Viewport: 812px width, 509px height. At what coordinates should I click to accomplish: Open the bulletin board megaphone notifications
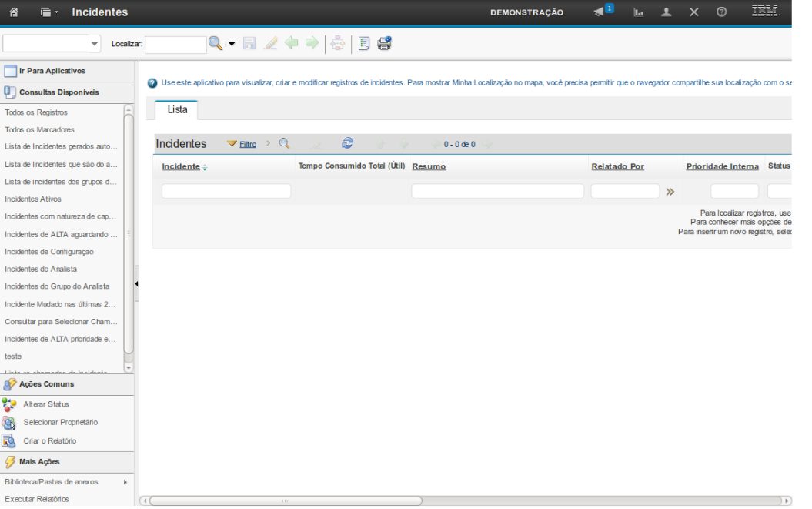point(600,12)
